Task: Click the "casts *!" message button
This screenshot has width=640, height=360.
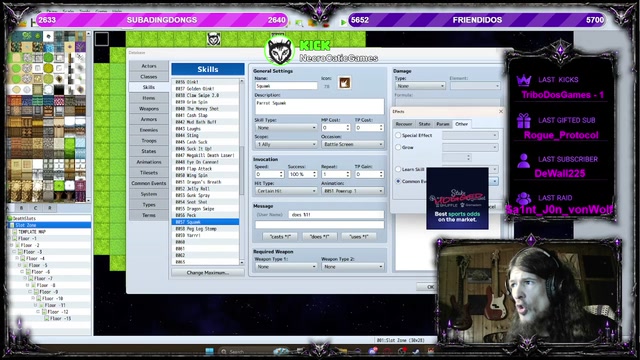Action: pos(280,237)
